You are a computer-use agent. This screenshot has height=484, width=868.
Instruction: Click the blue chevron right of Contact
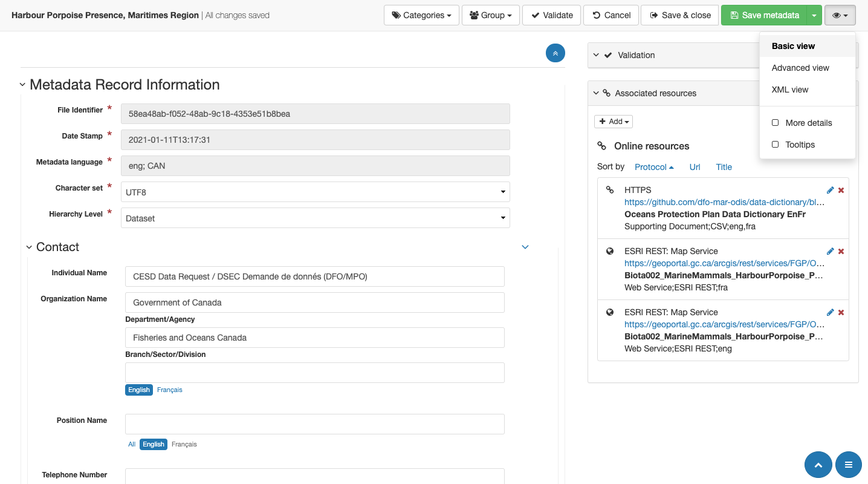pos(525,247)
